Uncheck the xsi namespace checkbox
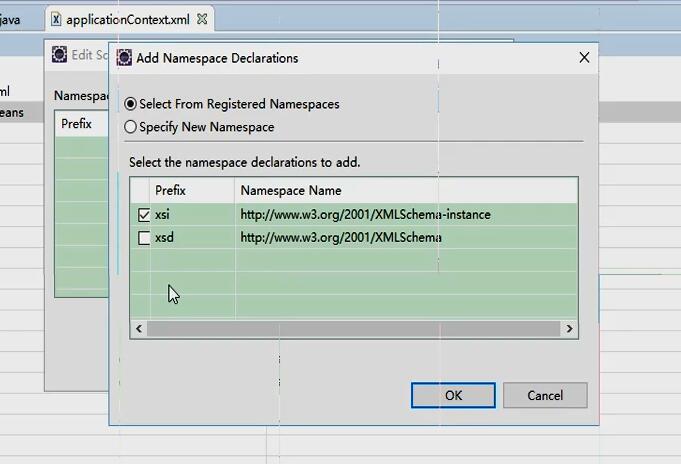The width and height of the screenshot is (681, 464). 144,215
